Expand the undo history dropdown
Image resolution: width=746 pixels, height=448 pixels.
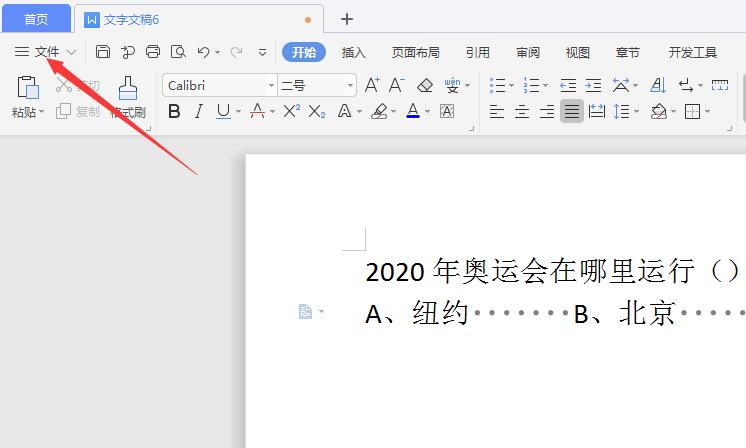coord(217,52)
